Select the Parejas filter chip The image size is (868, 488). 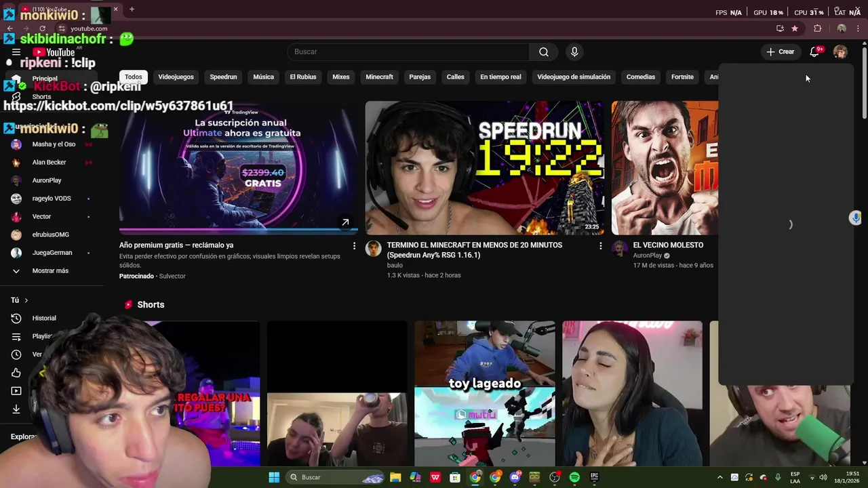tap(420, 77)
